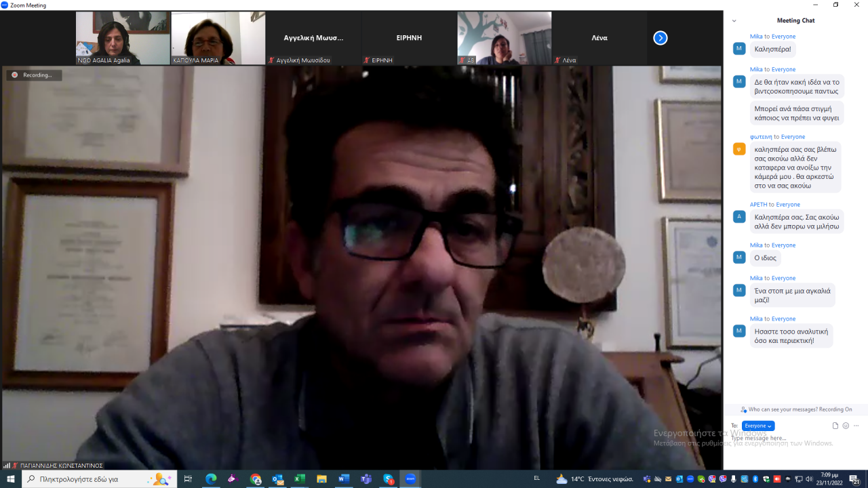
Task: Open the Windows notification center
Action: [x=854, y=479]
